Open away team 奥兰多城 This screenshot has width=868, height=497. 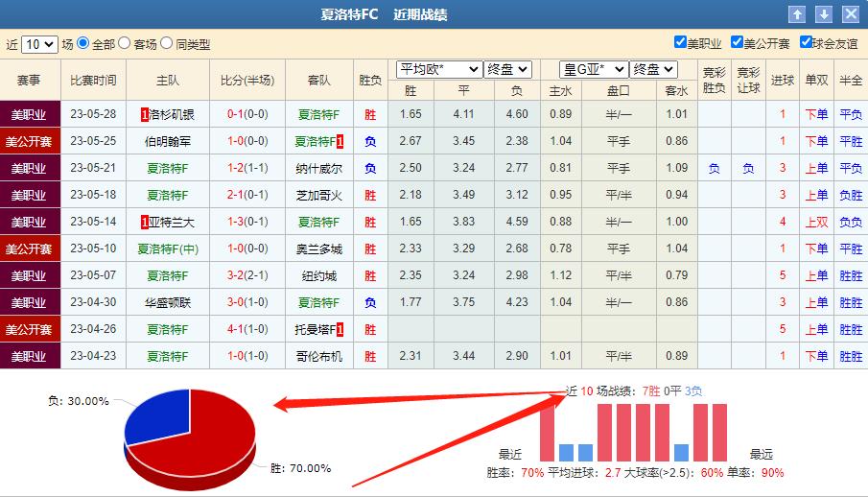coord(318,248)
